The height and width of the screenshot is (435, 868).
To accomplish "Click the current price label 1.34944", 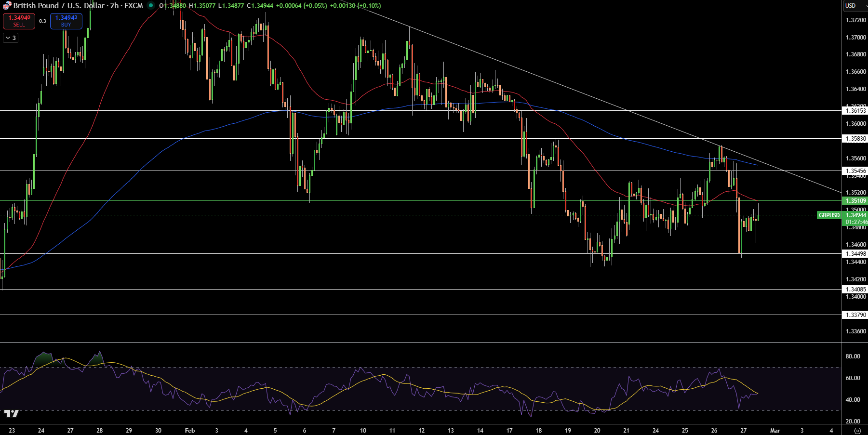I will [x=855, y=215].
